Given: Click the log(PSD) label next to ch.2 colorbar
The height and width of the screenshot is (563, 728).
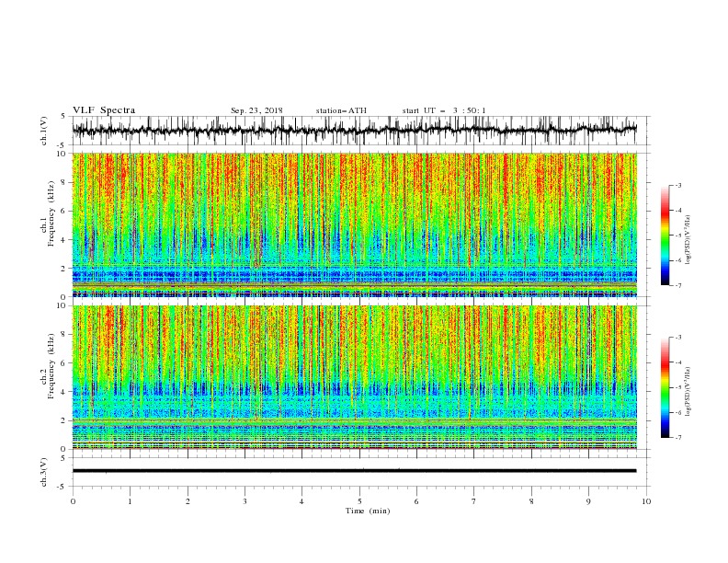Looking at the screenshot, I should [688, 391].
